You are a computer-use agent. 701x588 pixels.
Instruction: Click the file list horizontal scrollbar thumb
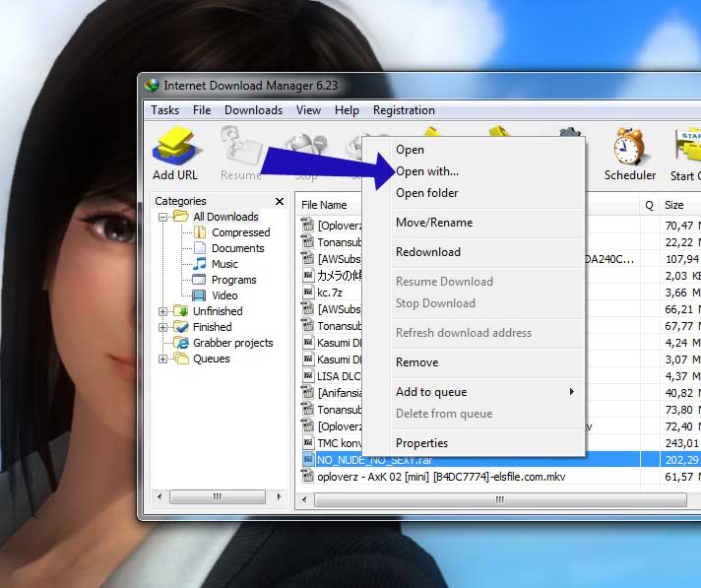pyautogui.click(x=500, y=499)
